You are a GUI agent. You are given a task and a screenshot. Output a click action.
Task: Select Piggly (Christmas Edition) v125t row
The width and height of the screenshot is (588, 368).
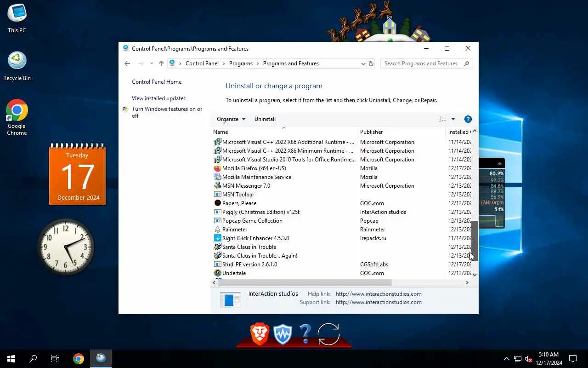(x=341, y=212)
